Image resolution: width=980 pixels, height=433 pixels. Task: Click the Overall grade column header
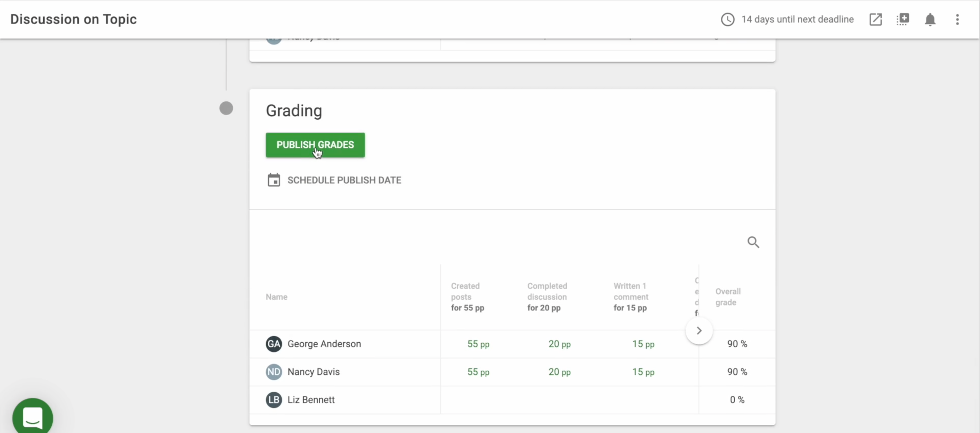728,297
